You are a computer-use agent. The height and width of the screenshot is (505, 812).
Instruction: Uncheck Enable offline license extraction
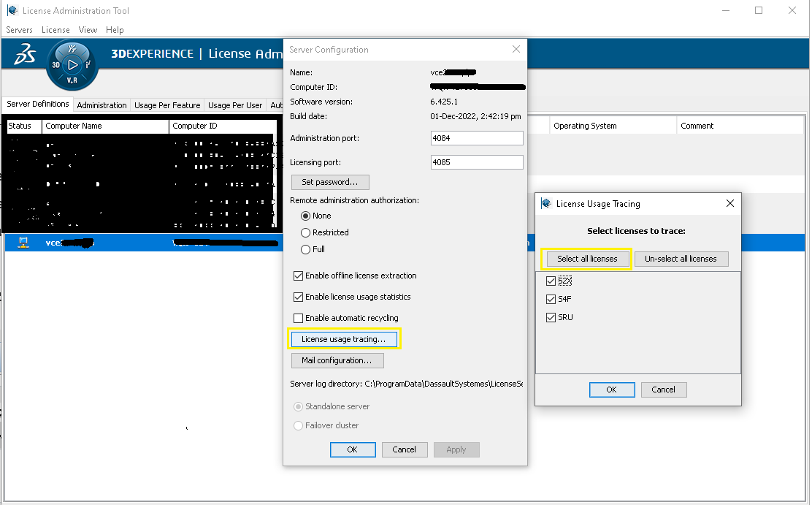(x=298, y=276)
